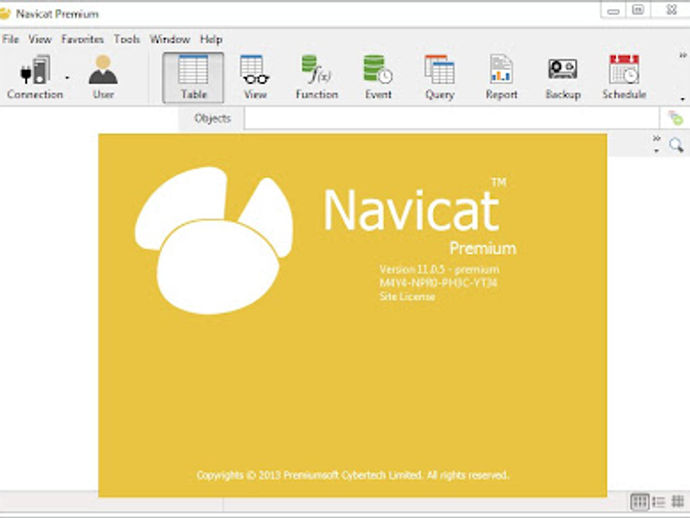Open the Query toolbar icon
This screenshot has width=690, height=518.
pyautogui.click(x=440, y=77)
